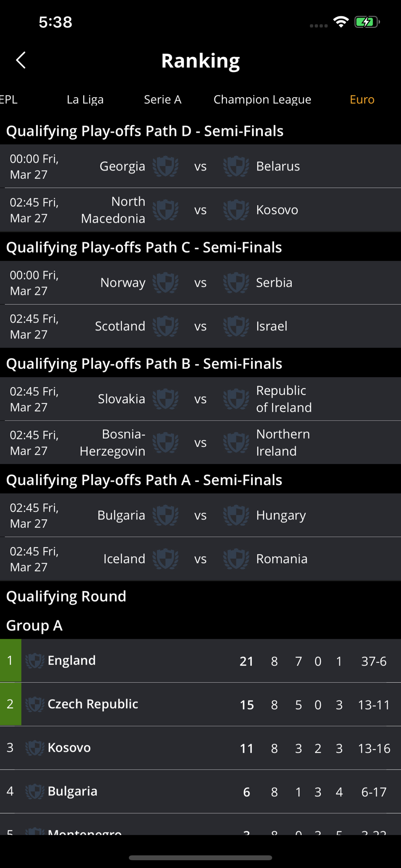
Task: Tap Israel's team crest icon
Action: (x=236, y=326)
